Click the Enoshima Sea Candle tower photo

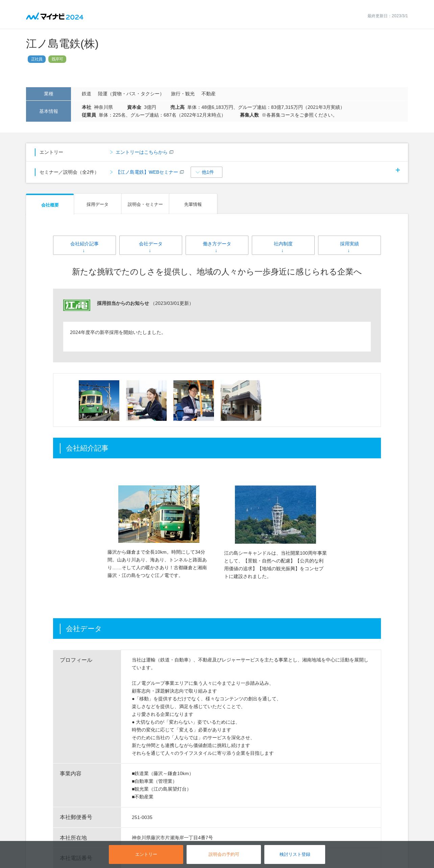coord(275,514)
